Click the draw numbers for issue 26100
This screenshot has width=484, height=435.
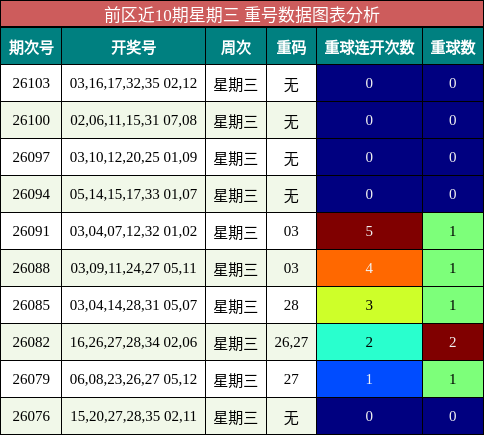click(133, 120)
